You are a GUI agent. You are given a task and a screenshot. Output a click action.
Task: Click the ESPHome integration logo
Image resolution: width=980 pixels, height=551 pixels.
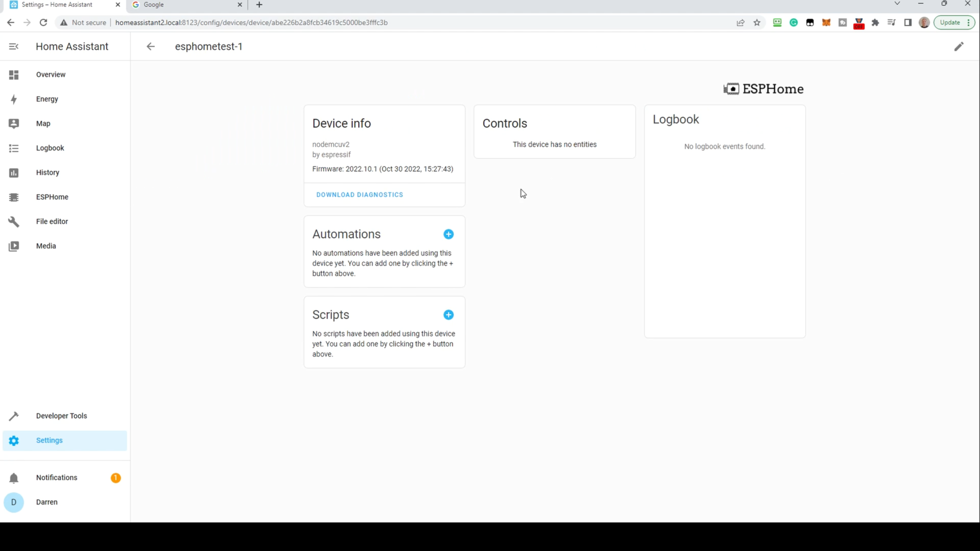[x=764, y=89]
